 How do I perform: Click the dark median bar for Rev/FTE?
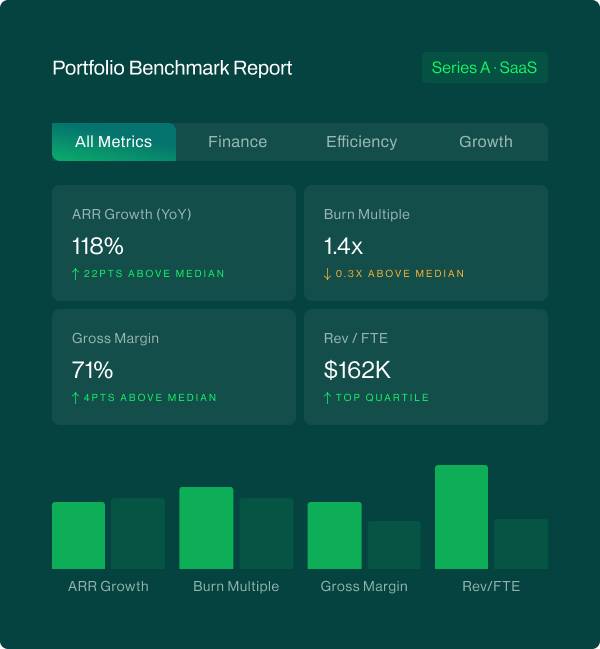pyautogui.click(x=521, y=544)
